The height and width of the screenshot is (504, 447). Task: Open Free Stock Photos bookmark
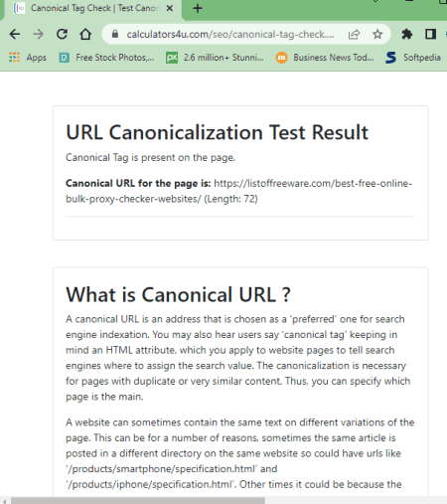pyautogui.click(x=106, y=58)
